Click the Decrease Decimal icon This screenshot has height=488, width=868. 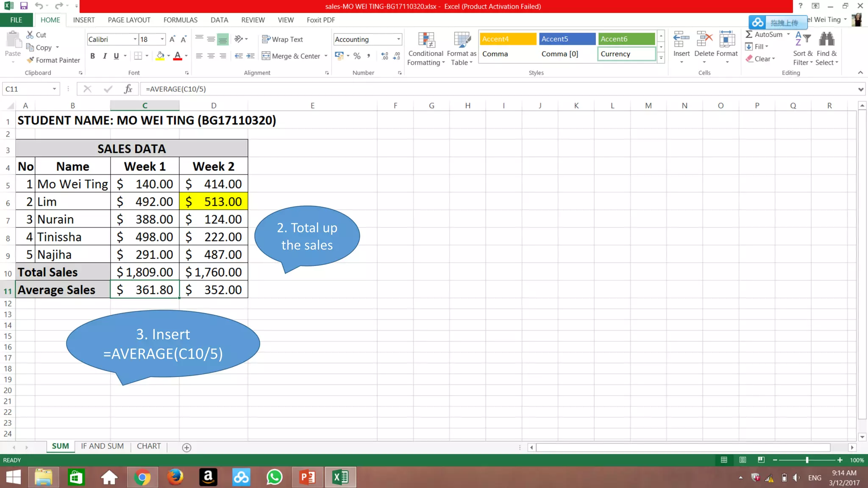click(x=397, y=56)
